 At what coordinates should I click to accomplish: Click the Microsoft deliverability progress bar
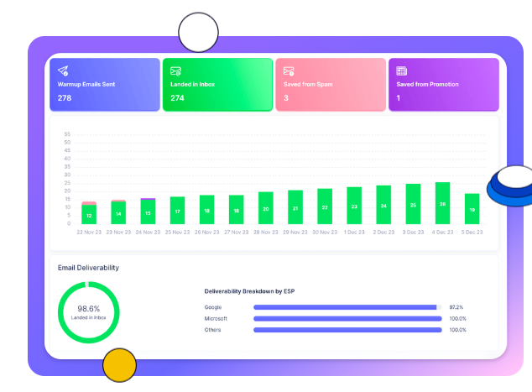[347, 319]
